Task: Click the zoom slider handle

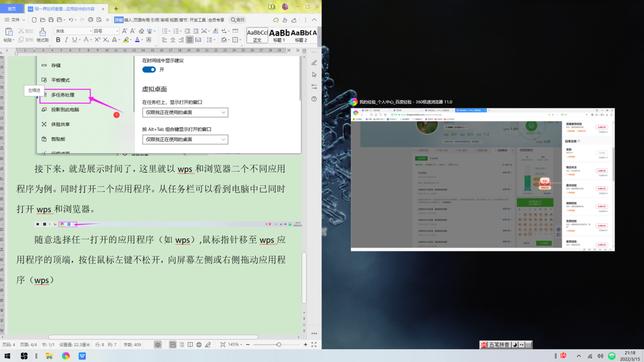Action: (279, 344)
